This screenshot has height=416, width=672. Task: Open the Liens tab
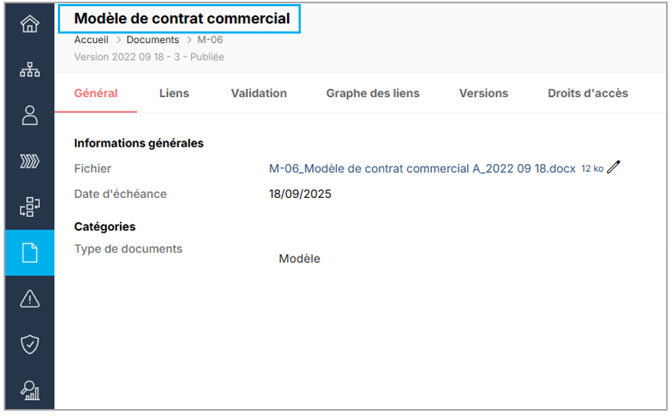coord(174,93)
